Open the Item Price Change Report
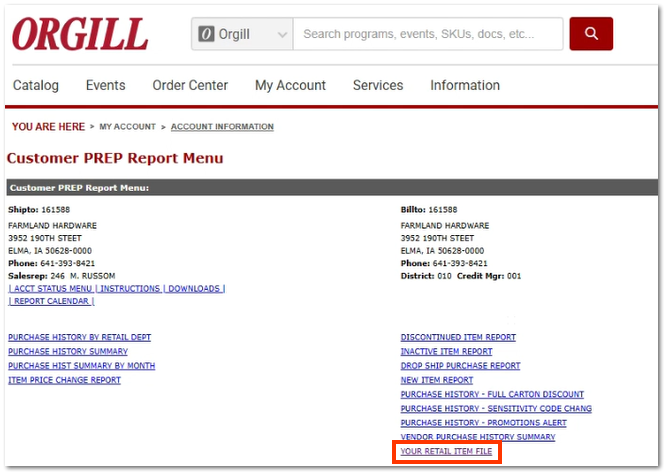The height and width of the screenshot is (475, 667). click(x=64, y=380)
